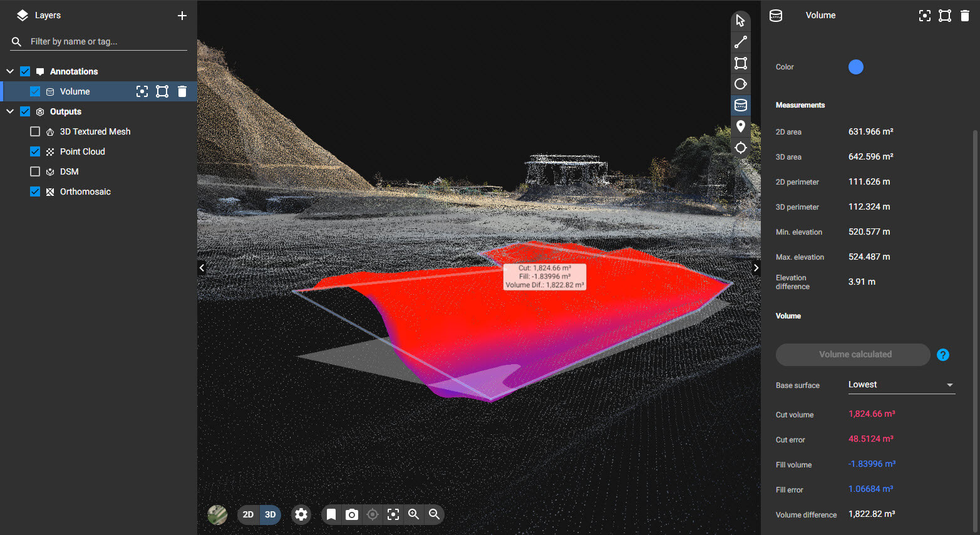Screen dimensions: 980x535
Task: Select the polygon area tool
Action: point(741,63)
